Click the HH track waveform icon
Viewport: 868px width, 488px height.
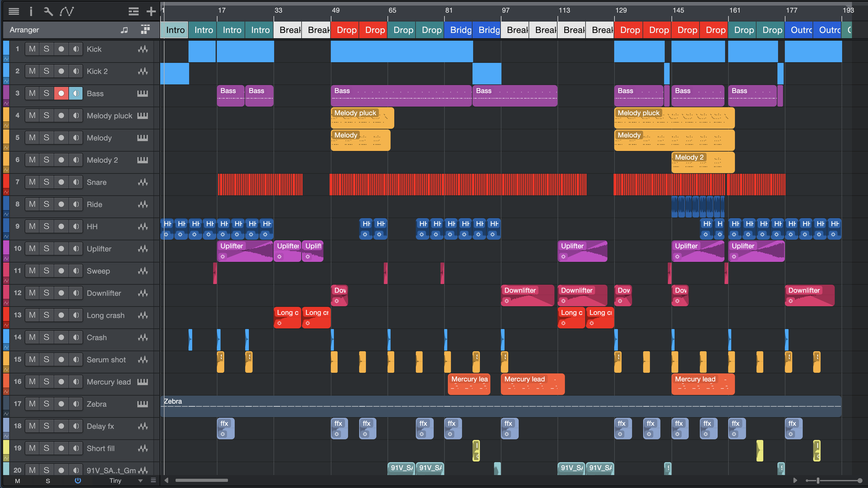click(x=143, y=226)
